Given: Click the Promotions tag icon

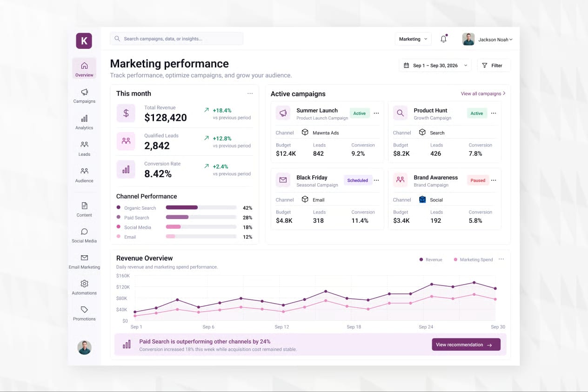Looking at the screenshot, I should coord(84,309).
